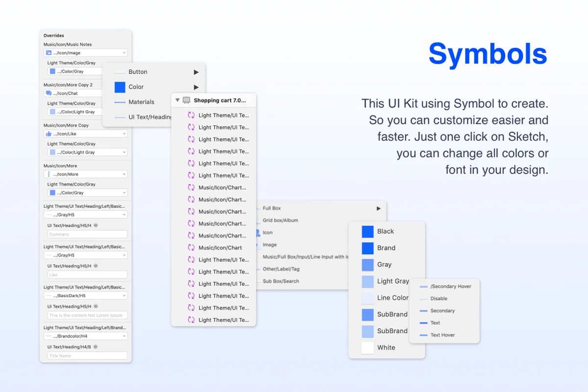Choose Grid box/Album from the menu
This screenshot has height=392, width=588.
click(x=280, y=220)
